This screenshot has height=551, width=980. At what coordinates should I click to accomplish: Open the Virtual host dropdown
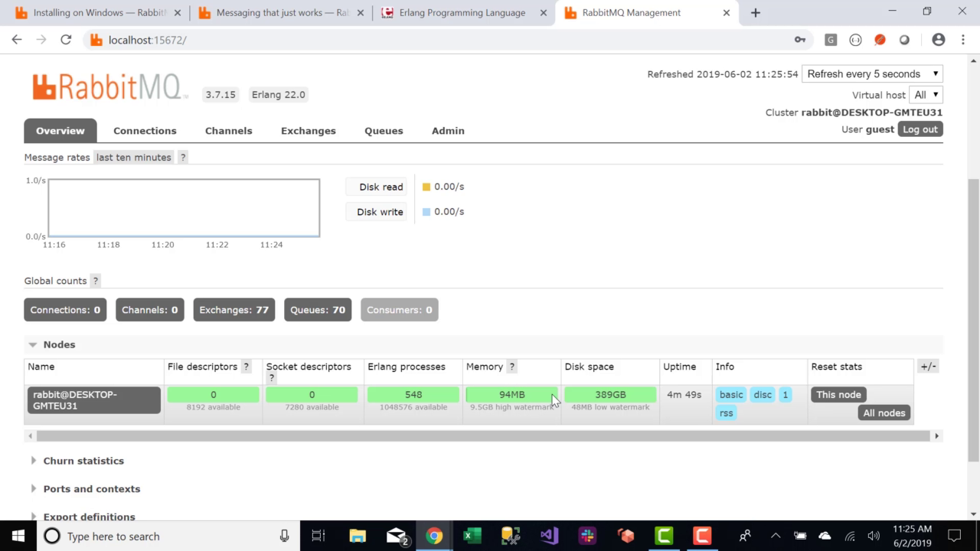click(926, 95)
